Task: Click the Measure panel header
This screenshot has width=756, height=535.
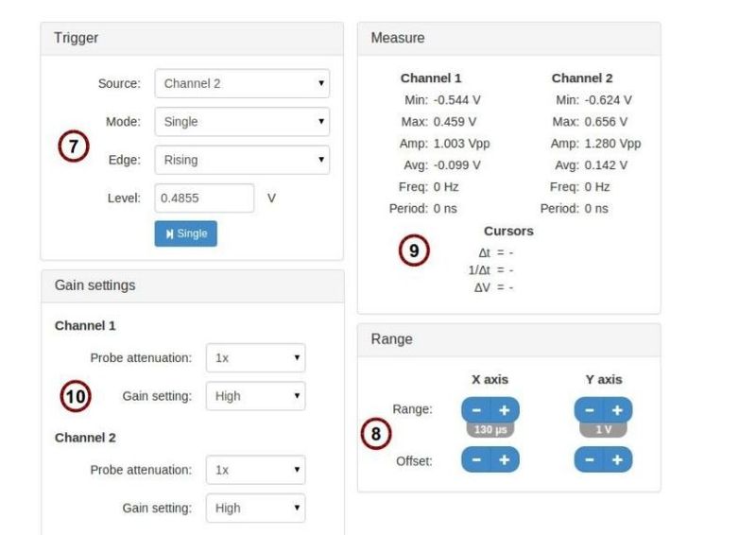Action: click(x=508, y=39)
